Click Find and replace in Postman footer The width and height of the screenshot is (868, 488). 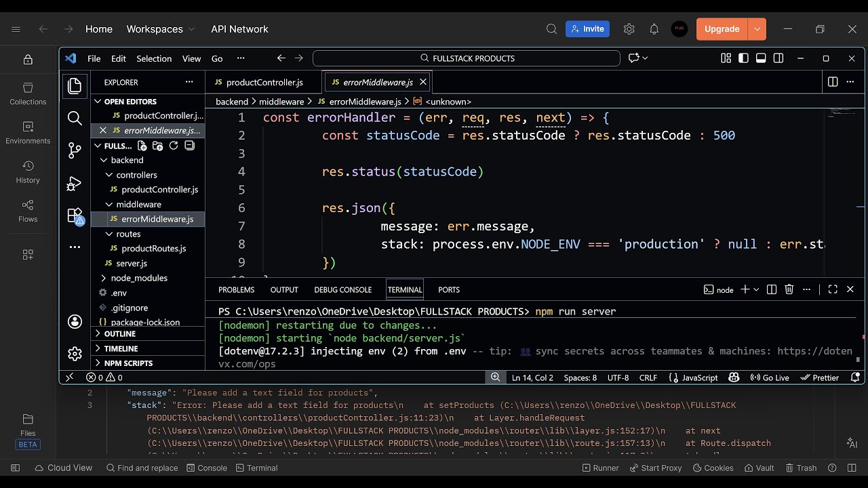(x=142, y=468)
